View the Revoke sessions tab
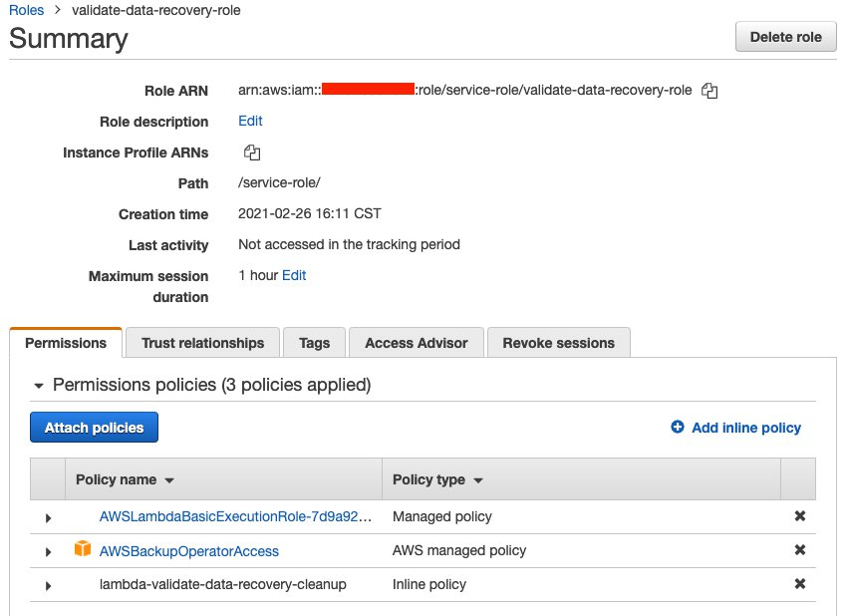This screenshot has height=616, width=847. pyautogui.click(x=556, y=342)
